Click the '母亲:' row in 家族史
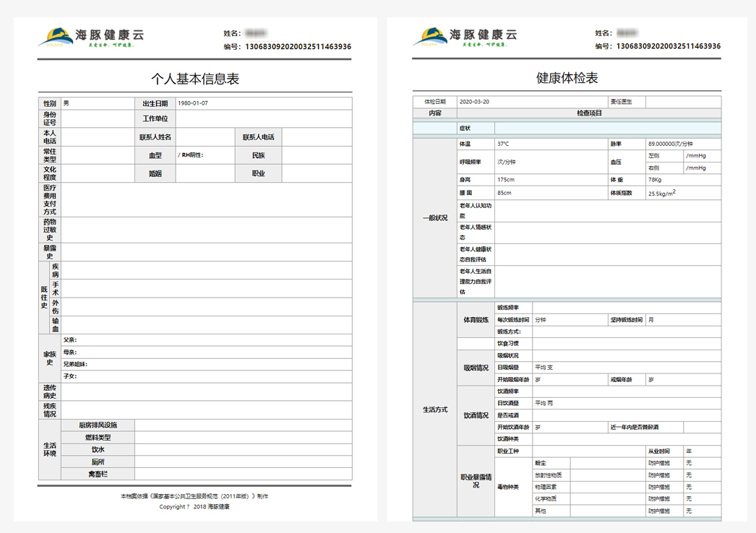This screenshot has width=756, height=533. pyautogui.click(x=207, y=352)
